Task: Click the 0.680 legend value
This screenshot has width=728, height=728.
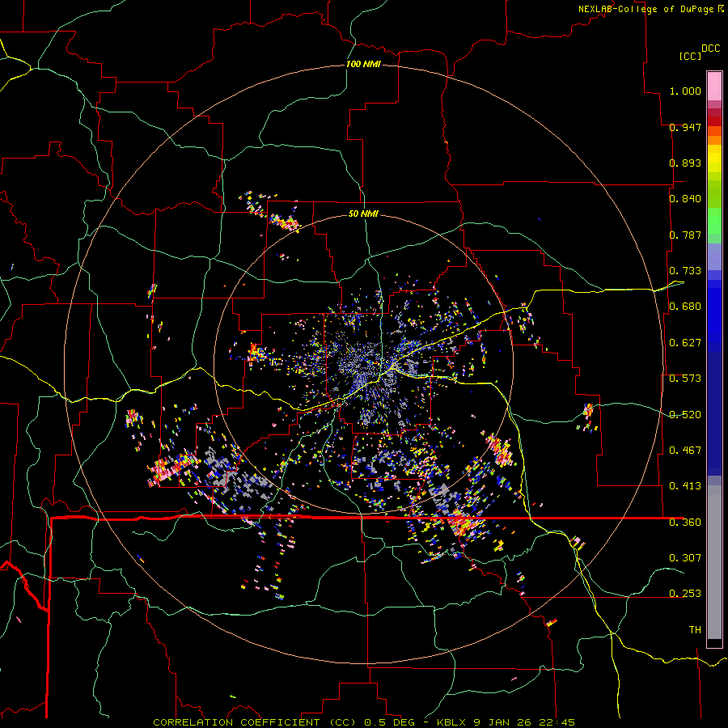Action: 685,307
